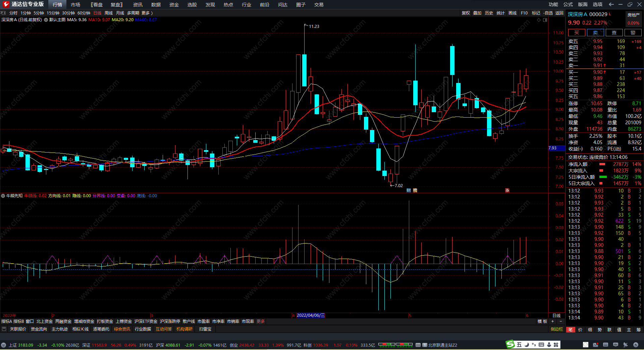Click the satellite dish icon in status bar
The height and width of the screenshot is (350, 644).
(x=626, y=345)
